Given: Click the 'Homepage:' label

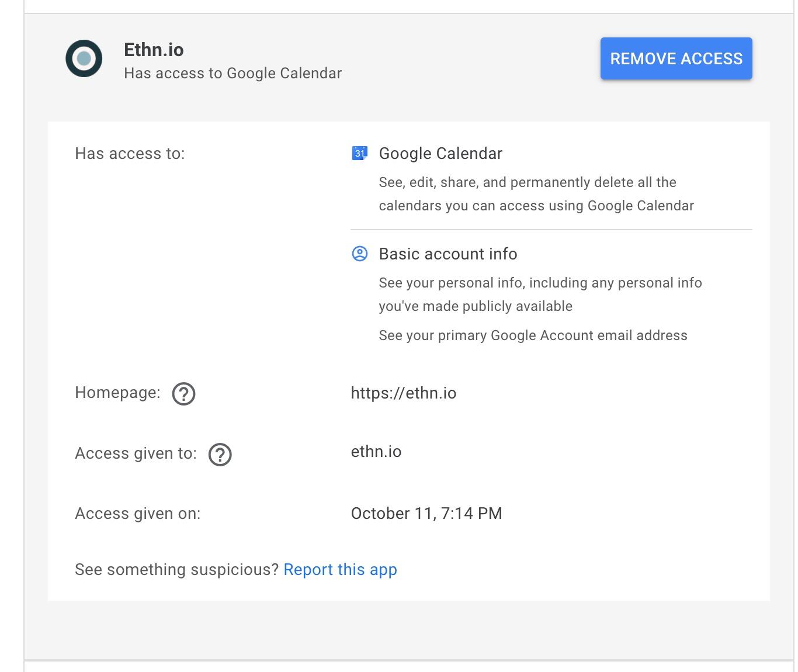Looking at the screenshot, I should pyautogui.click(x=117, y=393).
